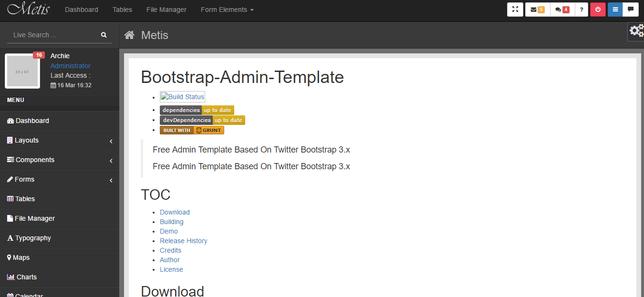Screen dimensions: 644x297
Task: Click the Tables grid icon in sidebar
Action: click(10, 199)
